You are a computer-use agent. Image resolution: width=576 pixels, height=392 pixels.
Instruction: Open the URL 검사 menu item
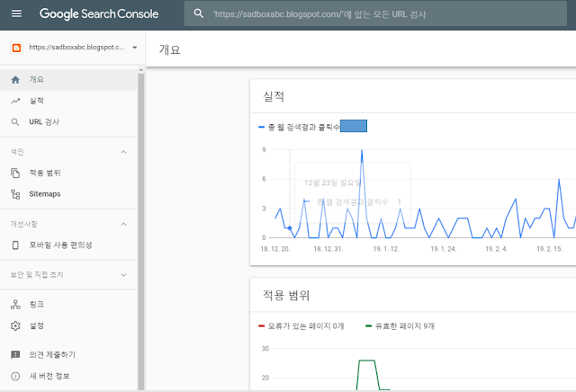pyautogui.click(x=68, y=122)
